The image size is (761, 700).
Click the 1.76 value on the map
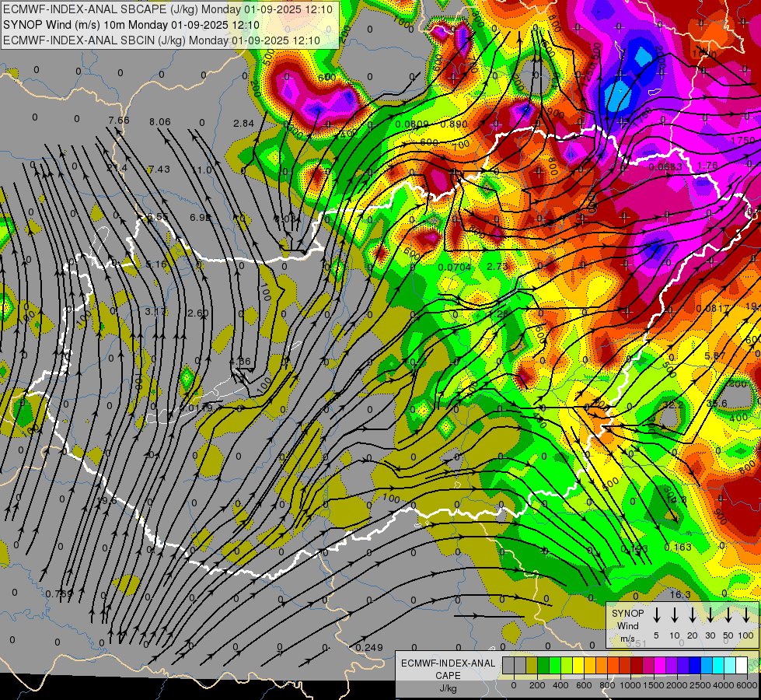[707, 166]
